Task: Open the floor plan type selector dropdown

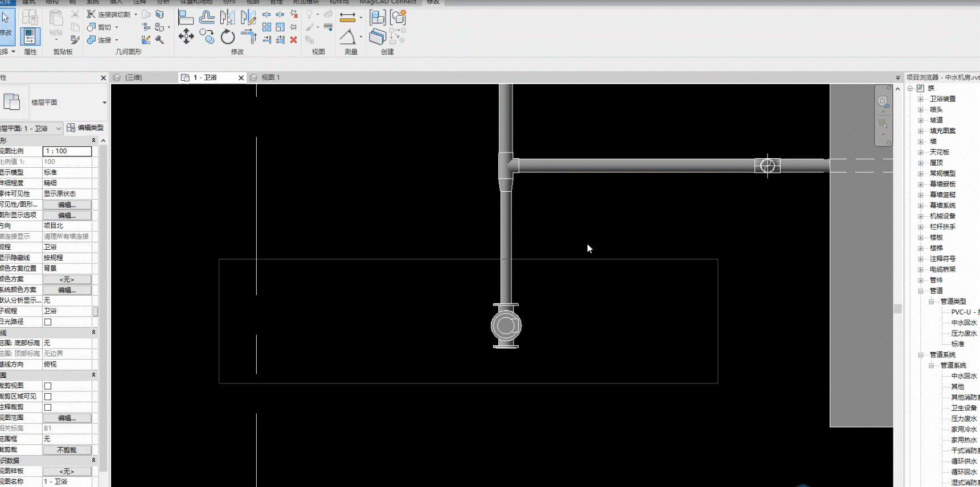Action: (104, 102)
